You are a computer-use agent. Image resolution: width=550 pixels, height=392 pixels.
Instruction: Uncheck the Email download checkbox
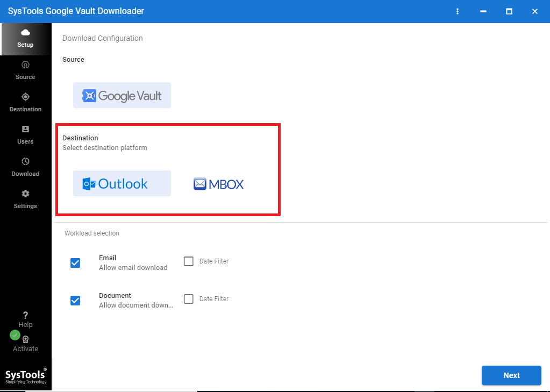tap(75, 263)
